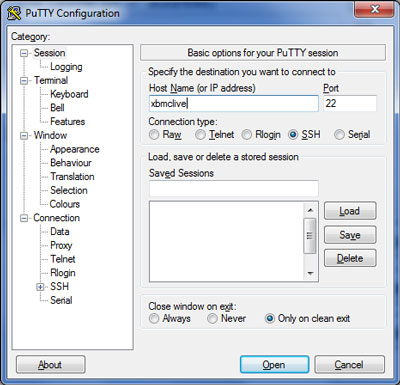
Task: Click the Port input field
Action: click(350, 104)
